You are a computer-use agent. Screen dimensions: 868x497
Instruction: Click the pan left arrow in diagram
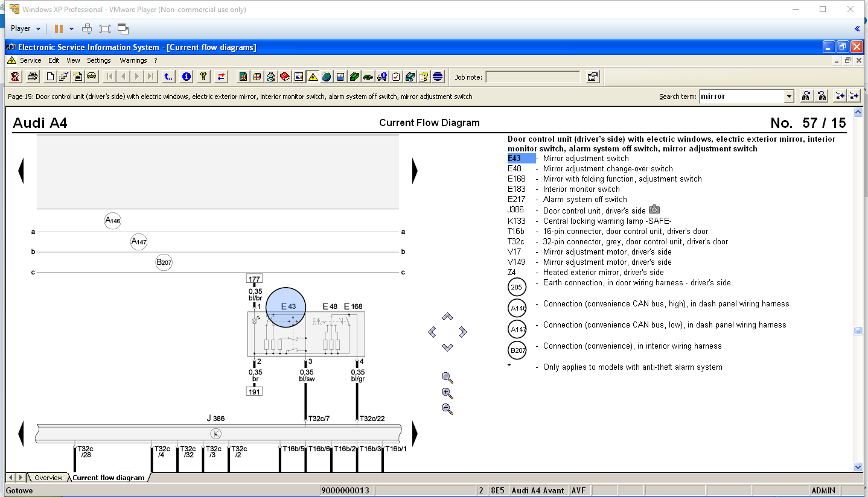(432, 332)
